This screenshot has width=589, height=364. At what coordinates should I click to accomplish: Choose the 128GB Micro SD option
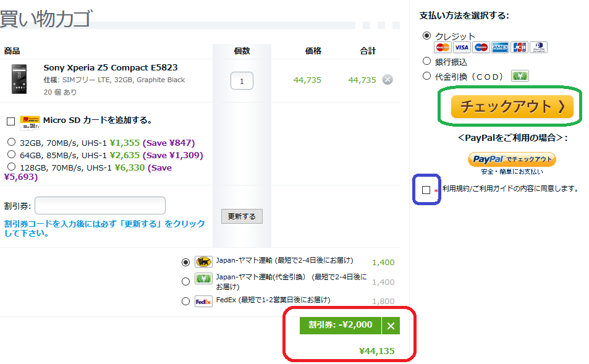click(x=12, y=167)
